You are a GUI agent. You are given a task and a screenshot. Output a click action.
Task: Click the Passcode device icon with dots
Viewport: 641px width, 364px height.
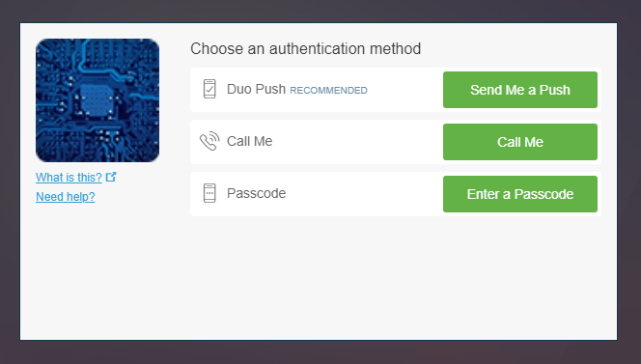pos(209,193)
